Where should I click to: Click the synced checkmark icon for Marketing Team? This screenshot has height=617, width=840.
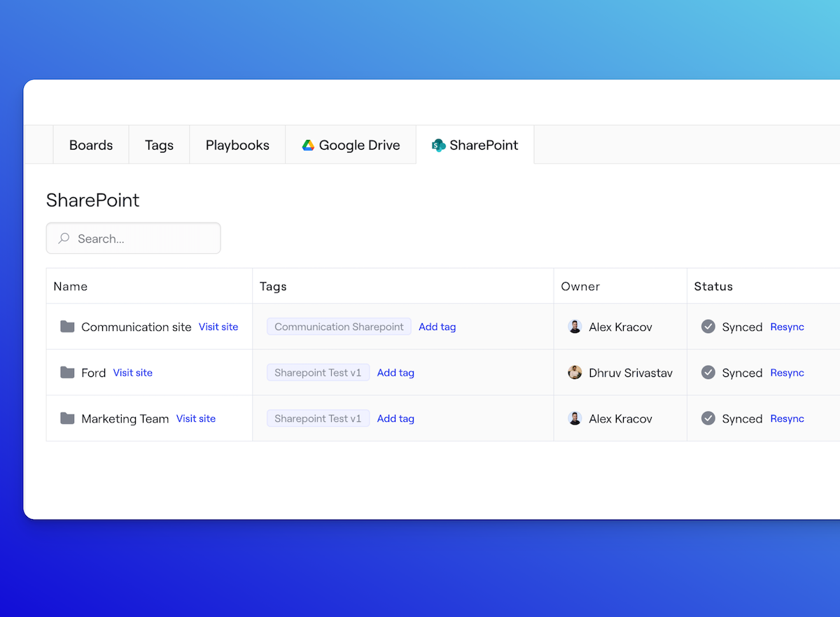708,418
